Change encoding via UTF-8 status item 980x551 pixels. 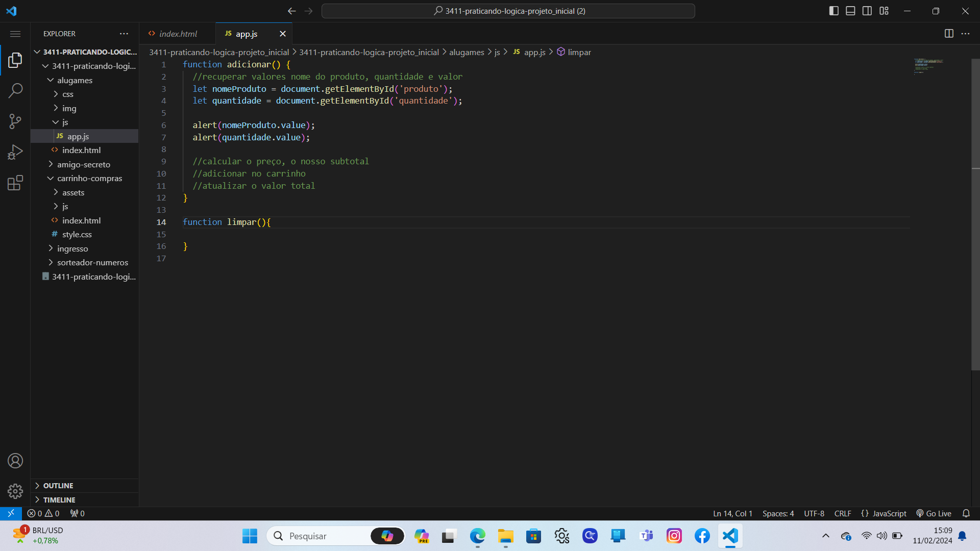pyautogui.click(x=814, y=513)
